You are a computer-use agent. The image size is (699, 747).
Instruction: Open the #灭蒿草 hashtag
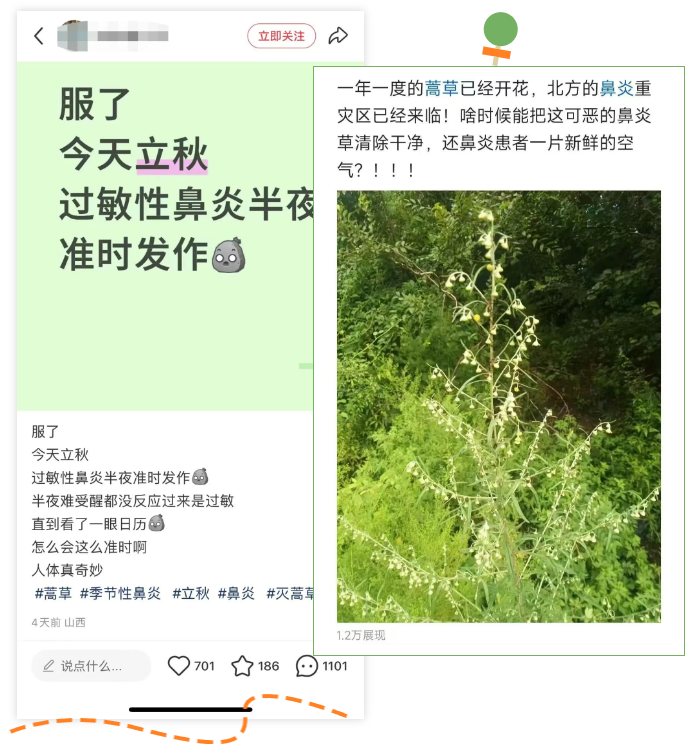(290, 593)
